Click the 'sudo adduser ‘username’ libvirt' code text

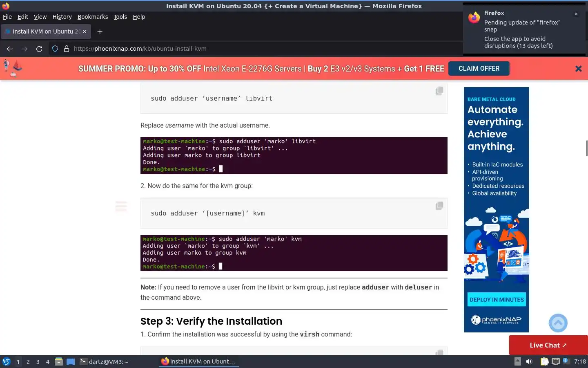coord(212,99)
